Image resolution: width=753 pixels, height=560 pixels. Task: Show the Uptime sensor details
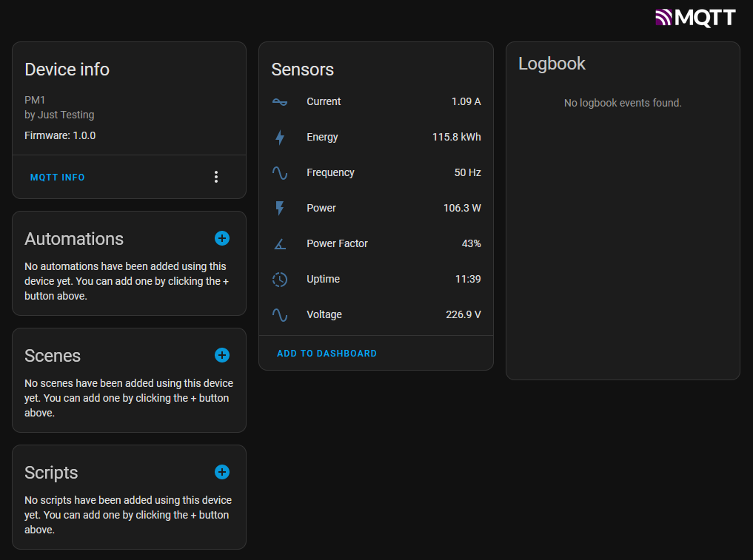(375, 279)
